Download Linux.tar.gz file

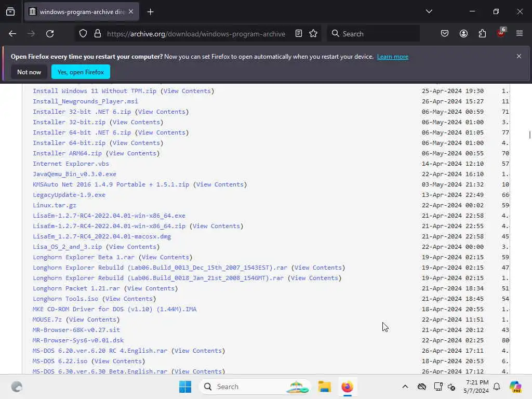[x=55, y=205]
